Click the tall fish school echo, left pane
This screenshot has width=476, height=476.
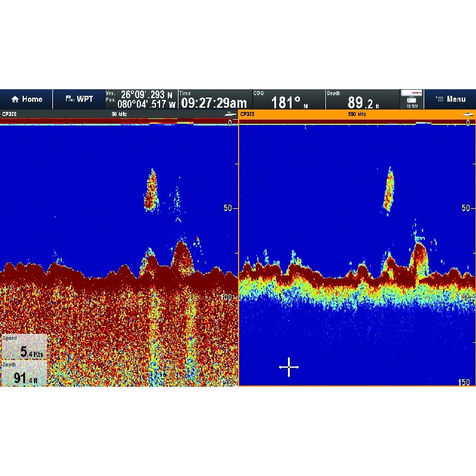point(151,189)
